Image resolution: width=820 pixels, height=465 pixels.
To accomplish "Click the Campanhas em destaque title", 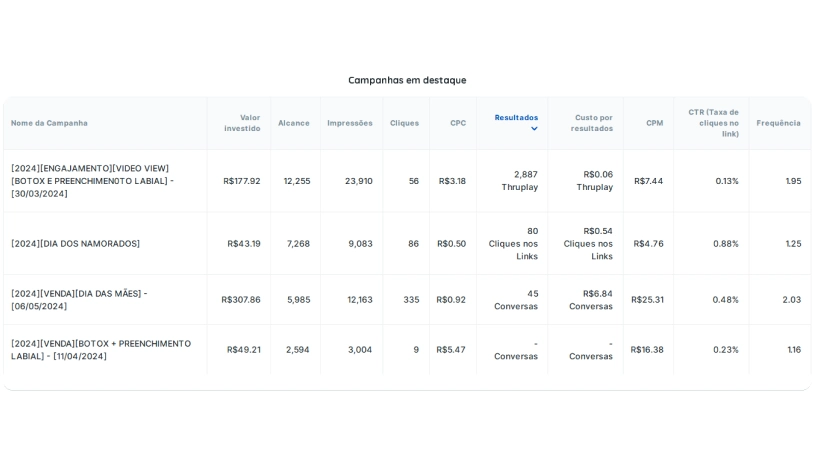I will [407, 80].
